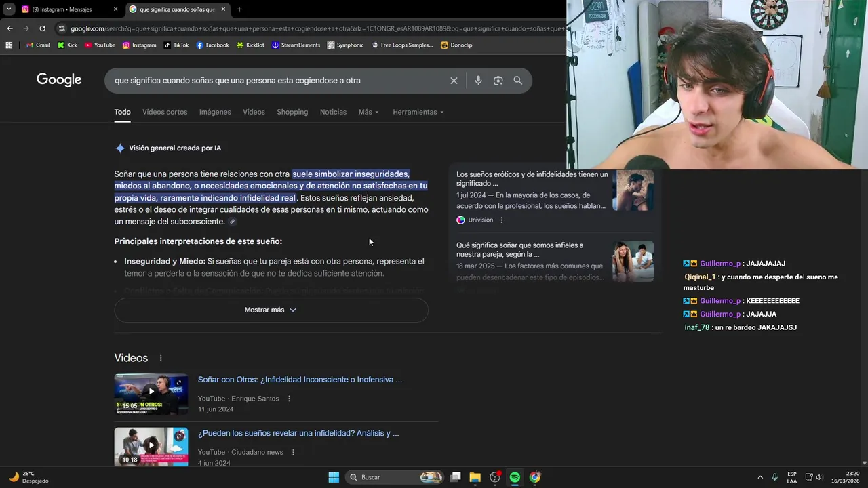Open 'Soñar con Otros' video link
The image size is (868, 488).
point(300,380)
